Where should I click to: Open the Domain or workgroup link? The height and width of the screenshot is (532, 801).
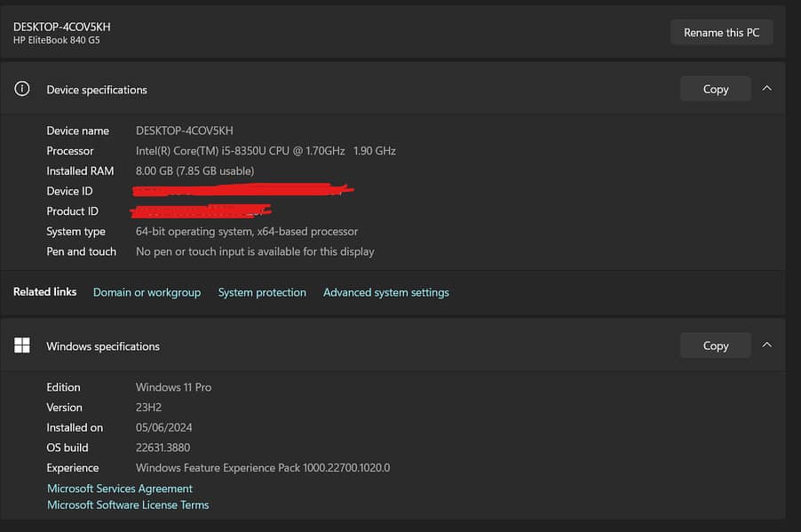coord(147,292)
